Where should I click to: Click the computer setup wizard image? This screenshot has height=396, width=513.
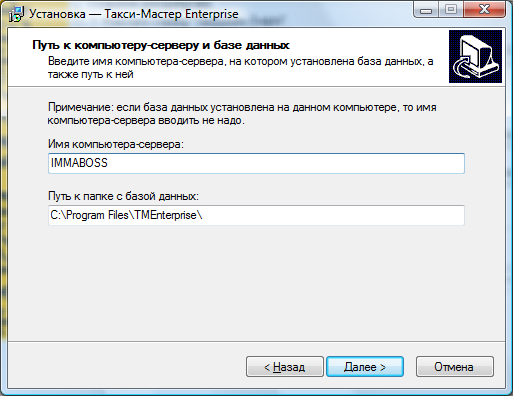tap(475, 56)
